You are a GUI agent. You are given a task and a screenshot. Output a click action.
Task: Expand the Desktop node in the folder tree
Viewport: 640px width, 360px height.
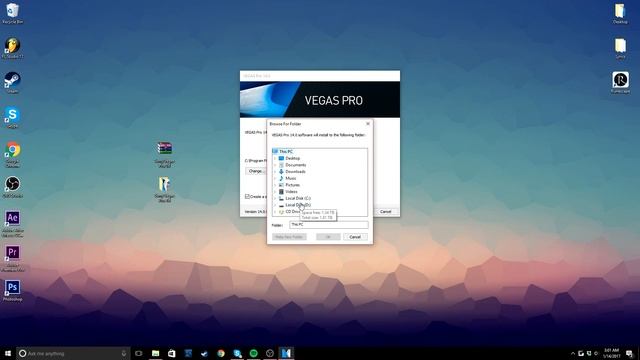point(275,158)
